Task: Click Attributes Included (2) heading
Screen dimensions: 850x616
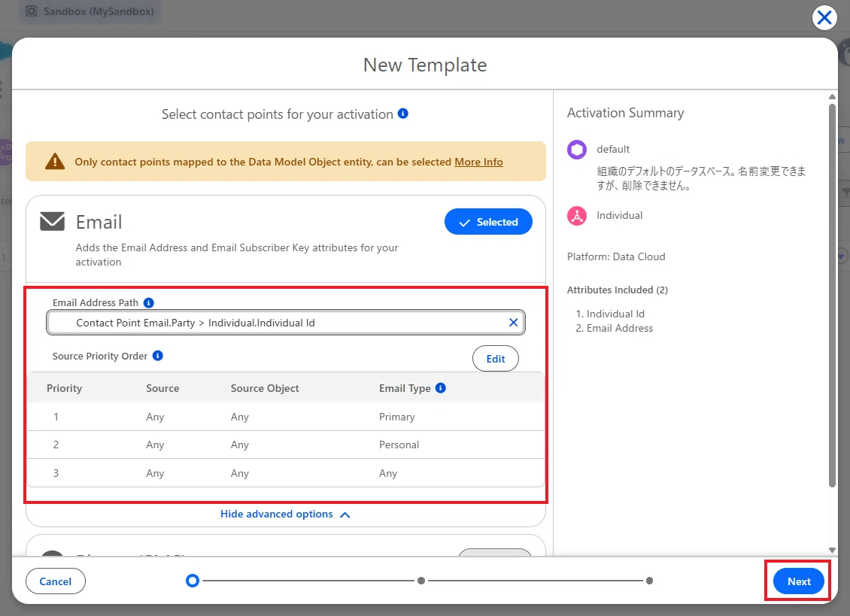Action: 617,290
